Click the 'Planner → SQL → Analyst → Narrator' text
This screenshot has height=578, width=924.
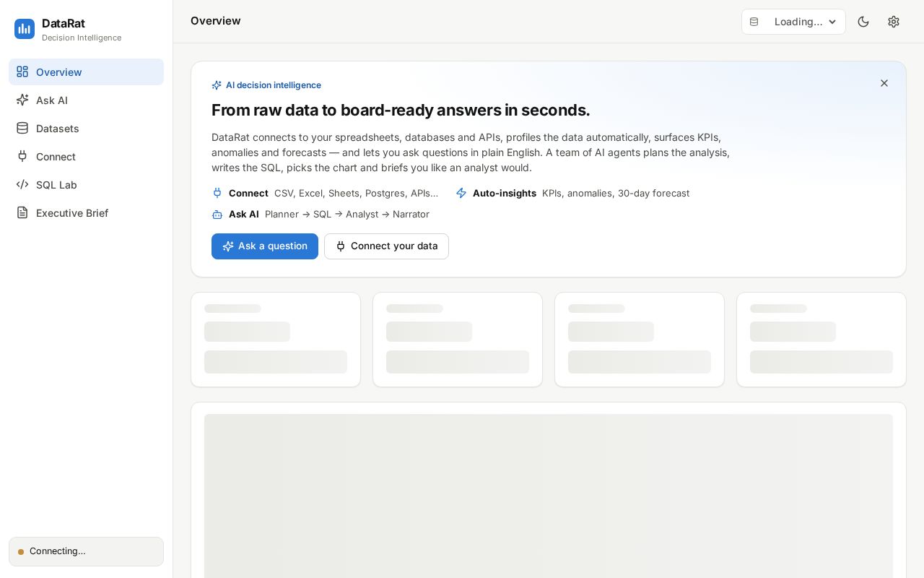[347, 214]
